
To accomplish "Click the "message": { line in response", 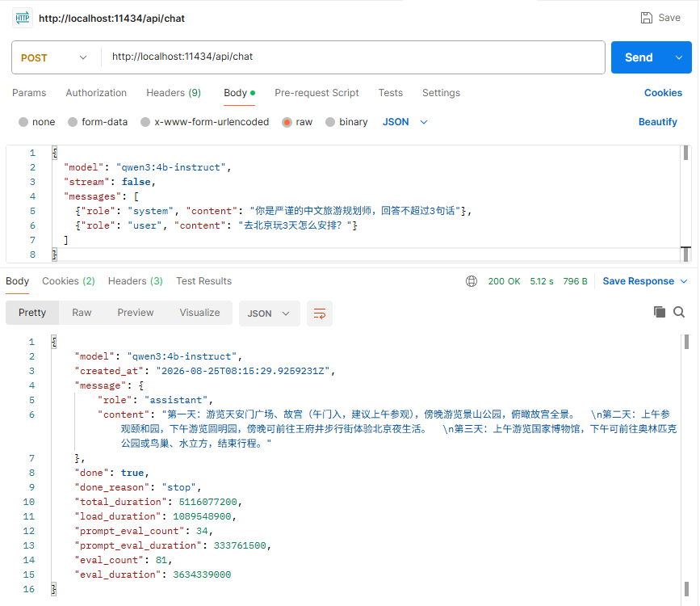I will click(x=109, y=385).
